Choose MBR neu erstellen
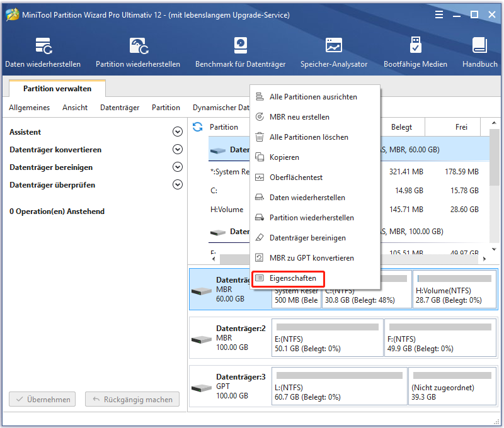This screenshot has height=428, width=504. coord(315,117)
